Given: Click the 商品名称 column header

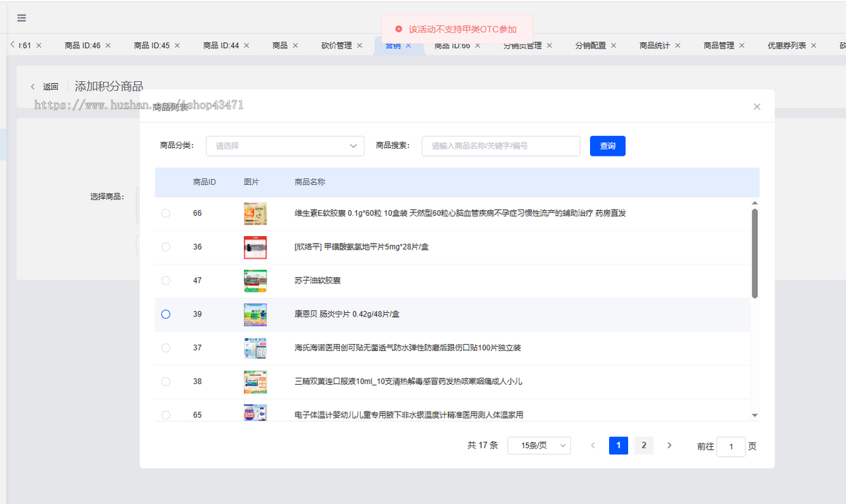Looking at the screenshot, I should (x=310, y=182).
